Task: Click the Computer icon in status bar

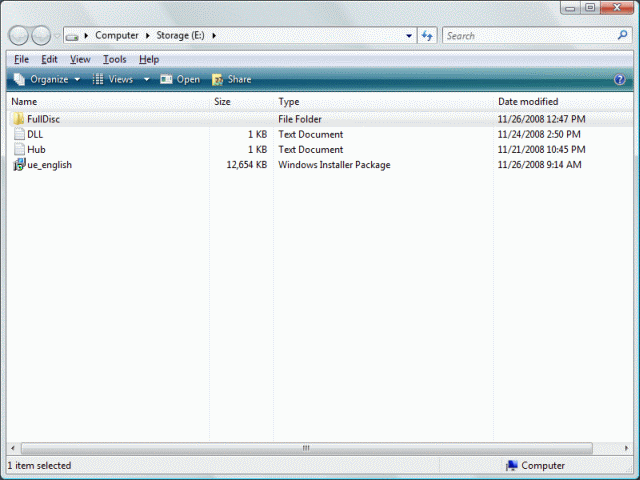Action: [x=511, y=465]
